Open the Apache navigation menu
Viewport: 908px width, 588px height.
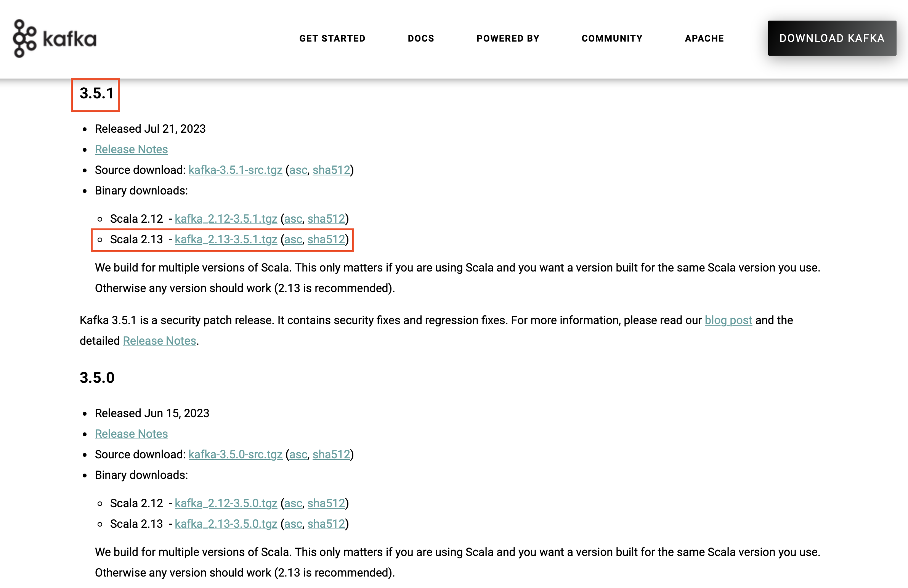click(704, 39)
